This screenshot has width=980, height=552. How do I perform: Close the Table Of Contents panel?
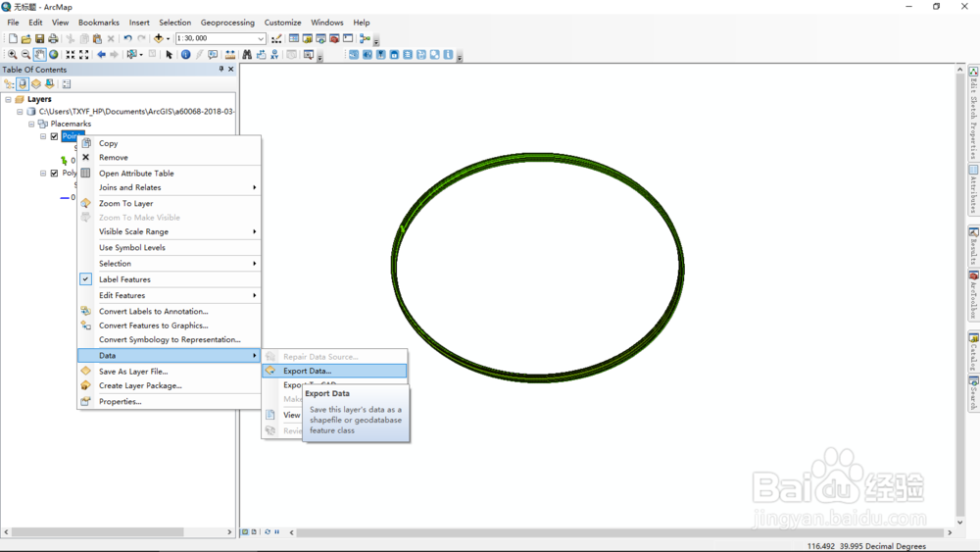point(231,70)
